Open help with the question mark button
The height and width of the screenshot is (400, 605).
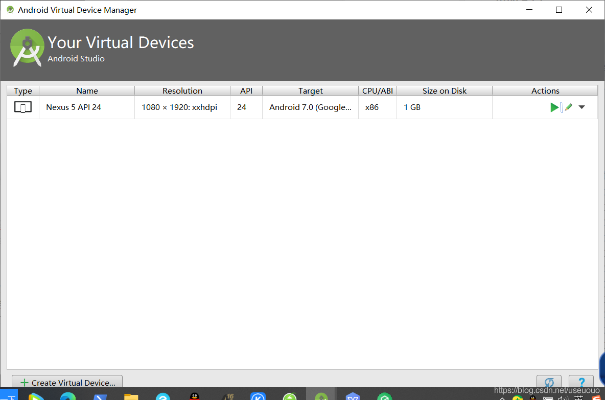pyautogui.click(x=581, y=382)
